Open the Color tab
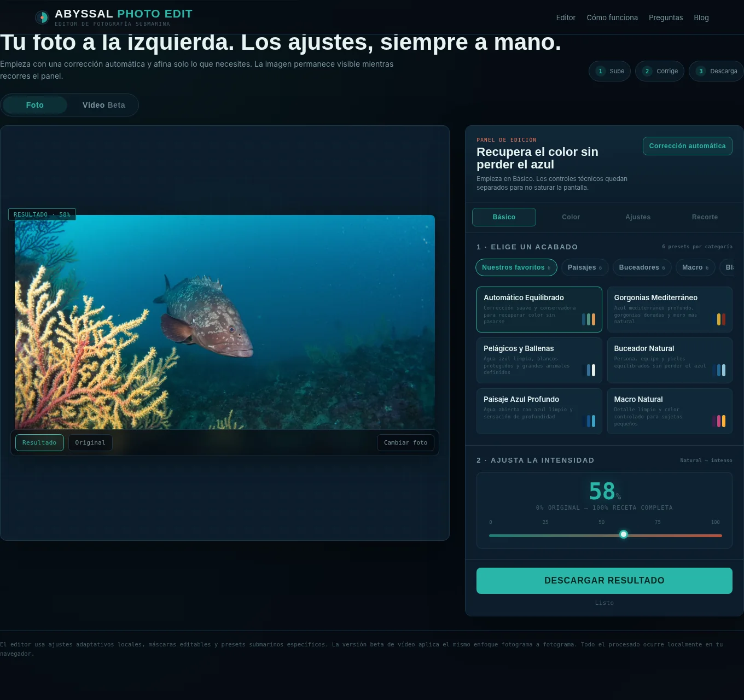The image size is (744, 700). [x=571, y=217]
